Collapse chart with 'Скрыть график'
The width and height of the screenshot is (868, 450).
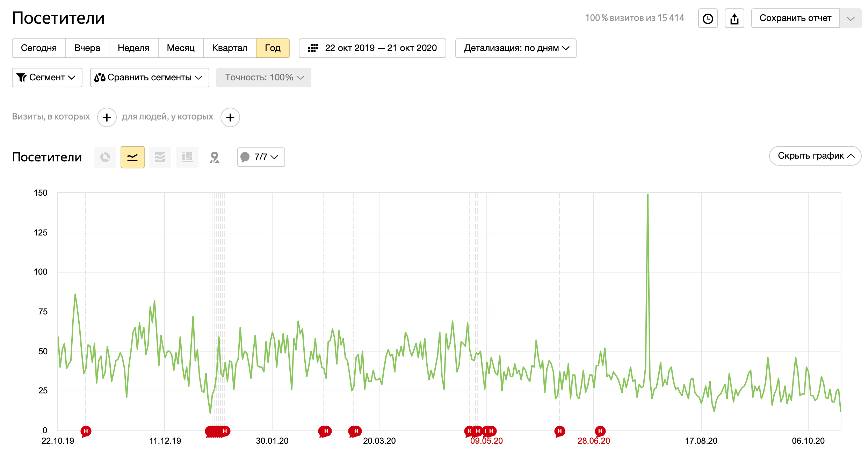(815, 156)
